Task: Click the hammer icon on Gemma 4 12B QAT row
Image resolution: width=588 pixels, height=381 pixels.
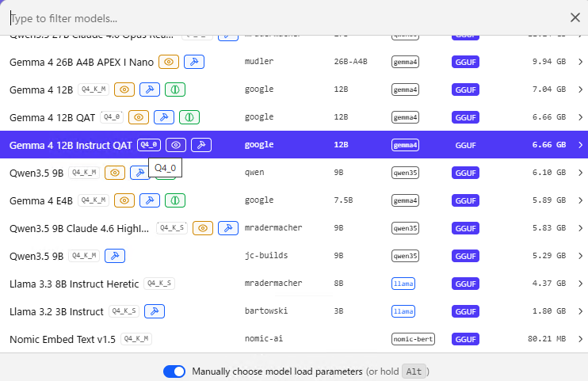Action: [x=164, y=117]
